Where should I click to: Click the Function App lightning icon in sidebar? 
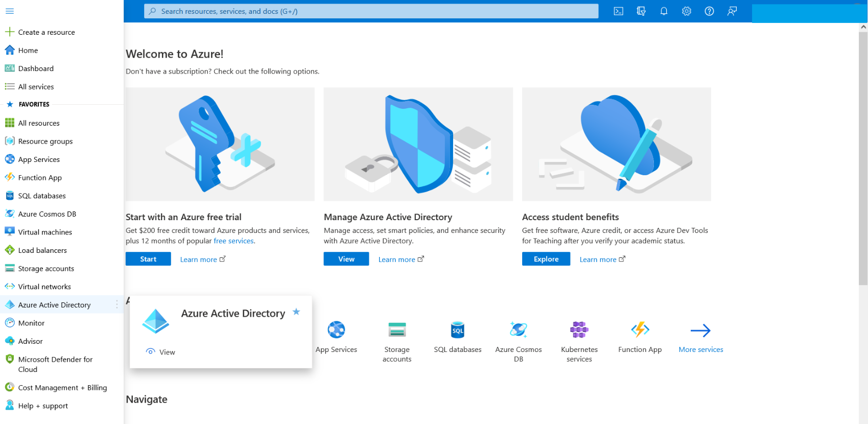point(10,177)
